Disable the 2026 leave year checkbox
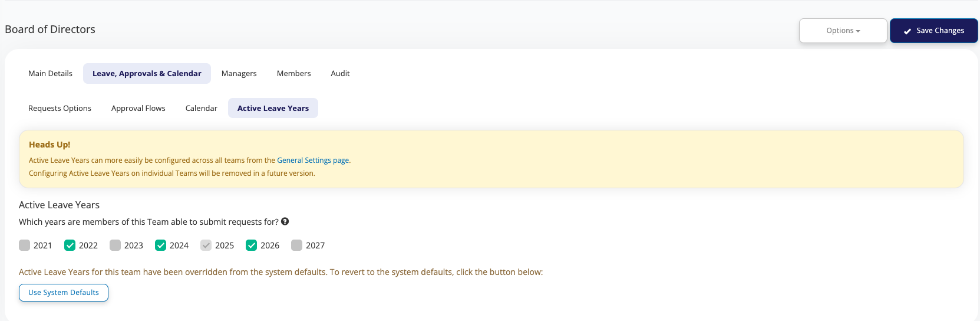980x321 pixels. pos(251,245)
